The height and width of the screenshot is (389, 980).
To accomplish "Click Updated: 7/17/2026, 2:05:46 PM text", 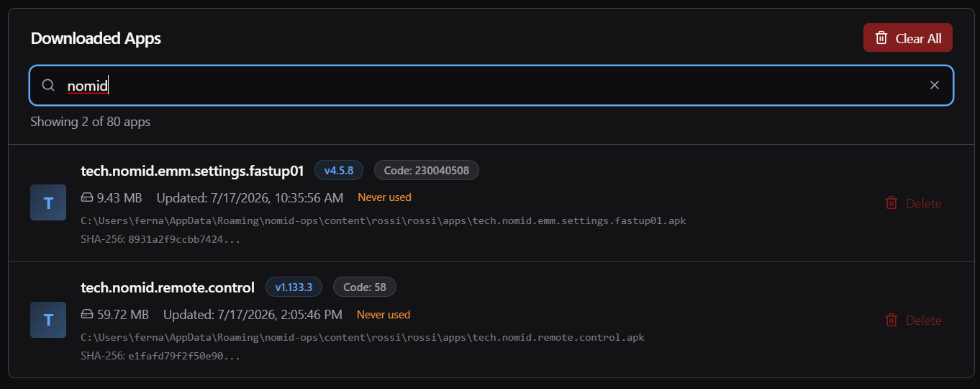I will [x=253, y=314].
